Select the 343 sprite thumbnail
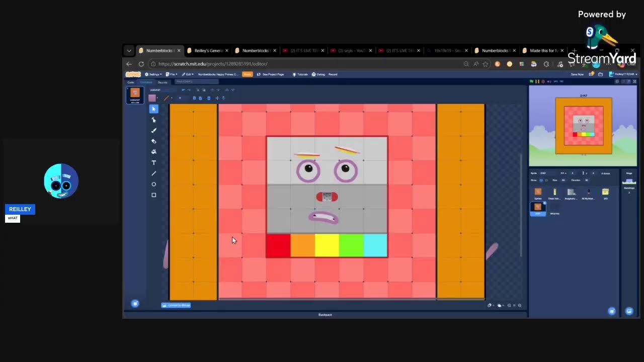Viewport: 644px width, 362px height. pyautogui.click(x=605, y=193)
